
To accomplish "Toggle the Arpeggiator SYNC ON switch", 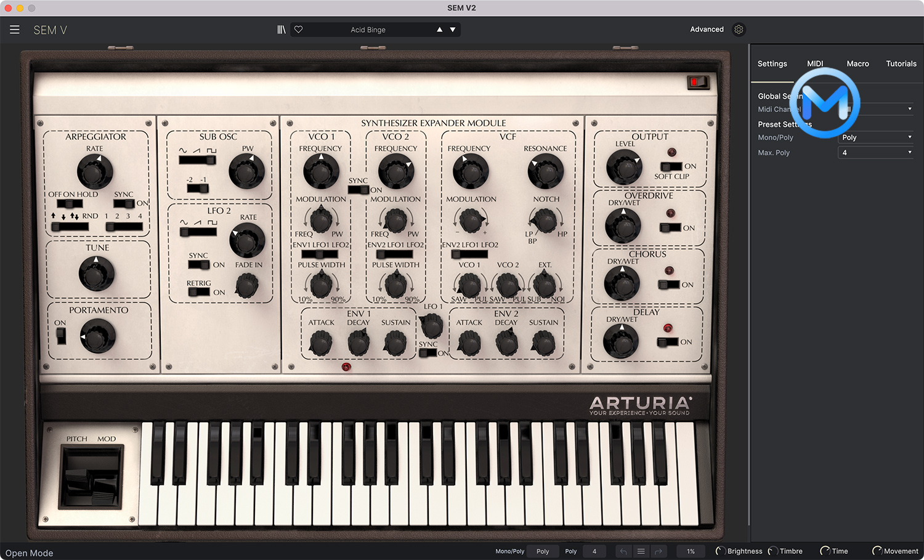I will 124,203.
